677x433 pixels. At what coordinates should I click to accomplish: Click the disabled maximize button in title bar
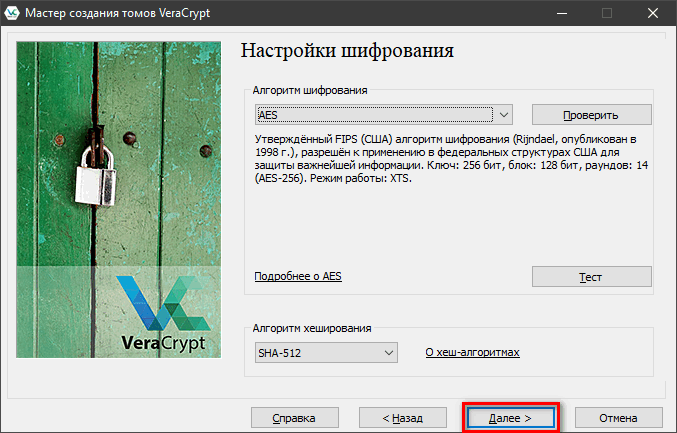click(605, 14)
